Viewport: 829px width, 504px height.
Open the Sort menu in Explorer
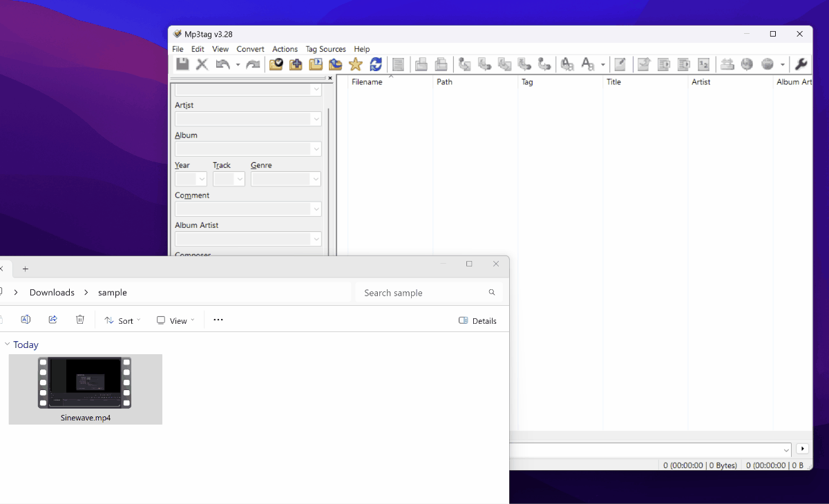(122, 320)
